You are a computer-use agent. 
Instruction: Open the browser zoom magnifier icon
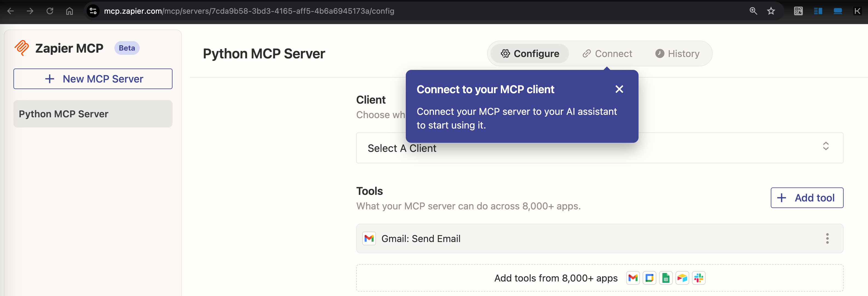click(x=753, y=11)
